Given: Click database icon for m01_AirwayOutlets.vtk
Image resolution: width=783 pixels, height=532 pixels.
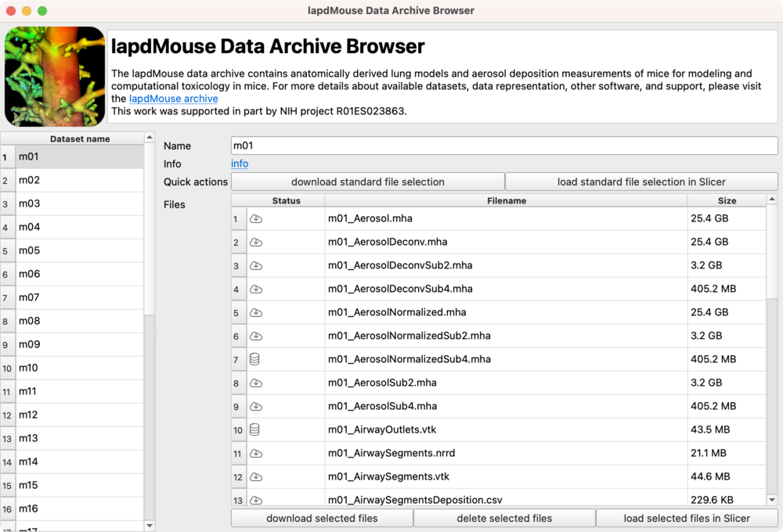Looking at the screenshot, I should pyautogui.click(x=254, y=430).
